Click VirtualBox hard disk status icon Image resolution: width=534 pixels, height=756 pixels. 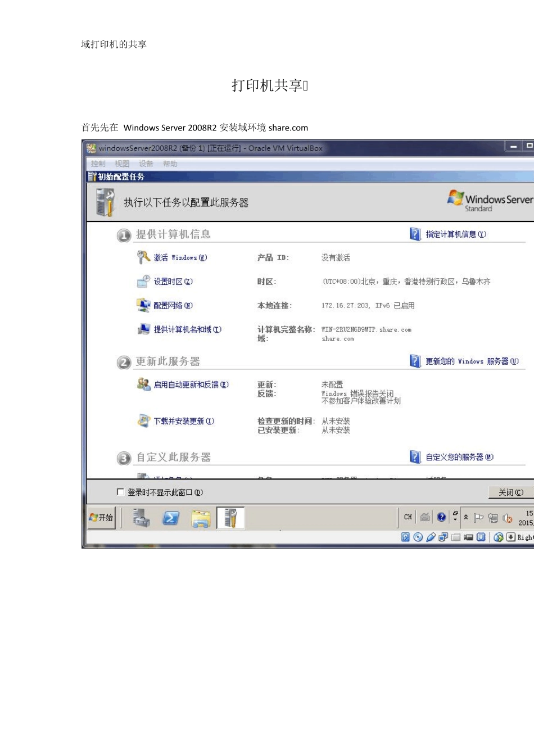[x=405, y=537]
